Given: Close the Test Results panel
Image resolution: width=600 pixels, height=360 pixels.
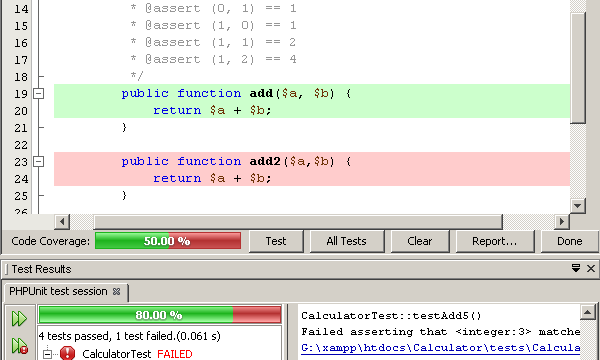Looking at the screenshot, I should tap(591, 269).
